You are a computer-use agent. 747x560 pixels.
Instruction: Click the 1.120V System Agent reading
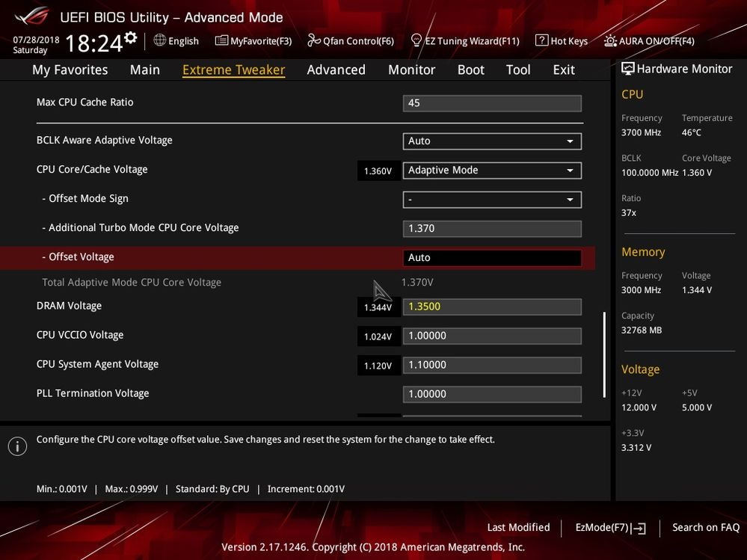(378, 366)
